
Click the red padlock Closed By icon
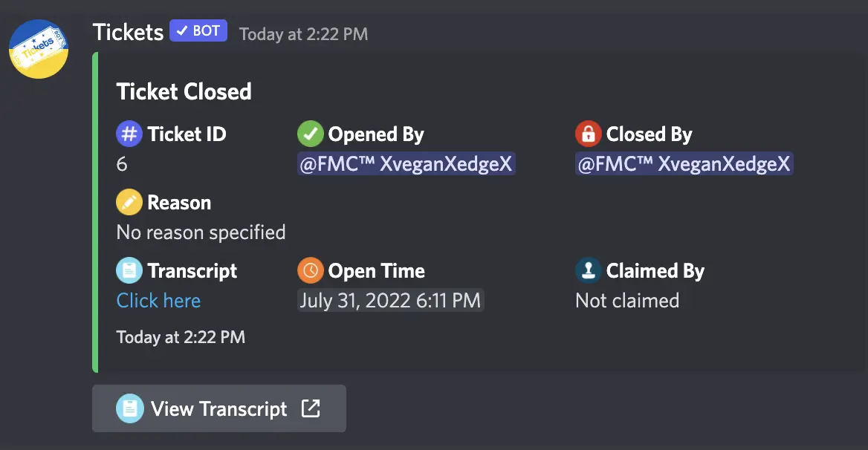click(x=588, y=134)
